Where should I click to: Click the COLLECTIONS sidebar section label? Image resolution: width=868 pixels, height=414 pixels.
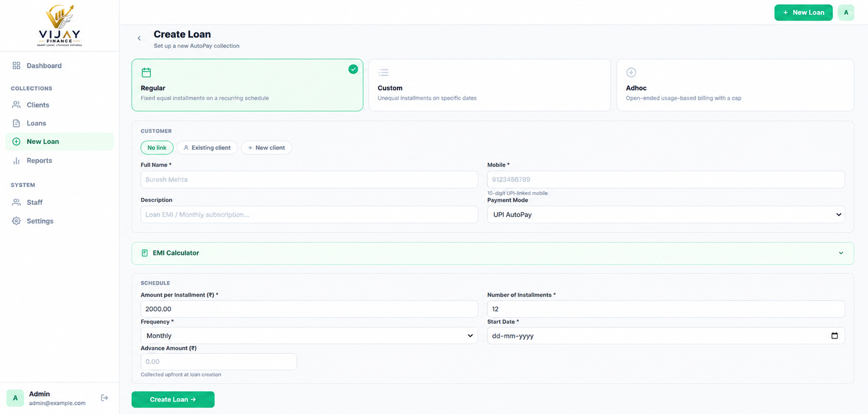click(31, 88)
